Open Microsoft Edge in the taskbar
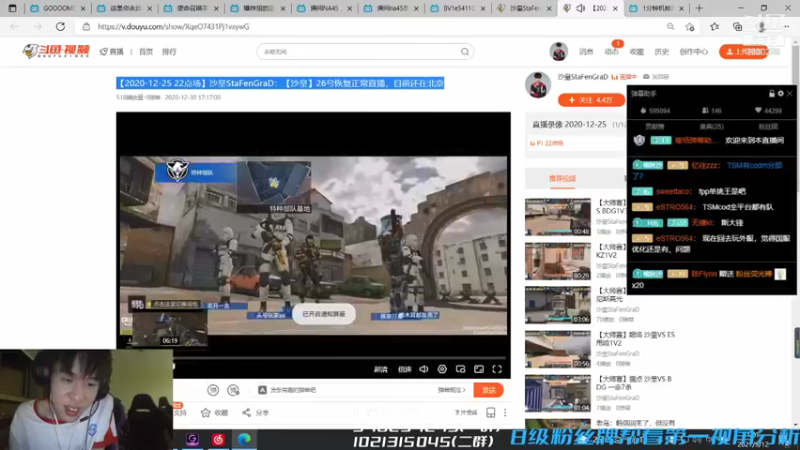Image resolution: width=800 pixels, height=450 pixels. tap(244, 439)
